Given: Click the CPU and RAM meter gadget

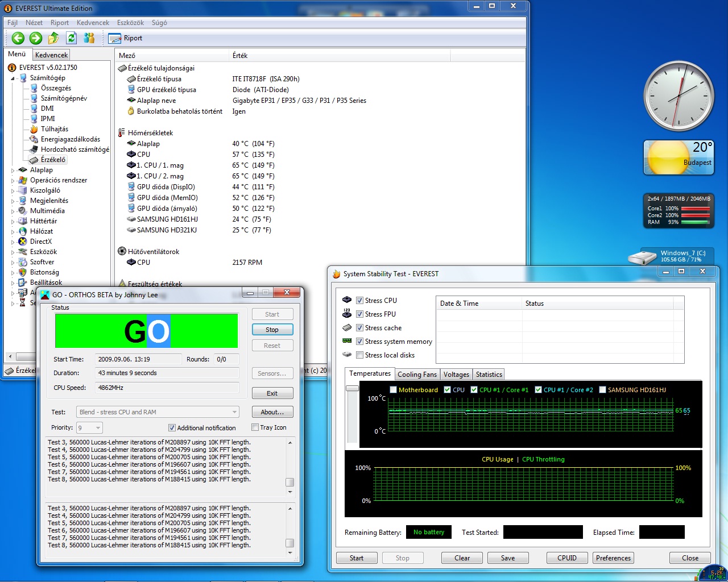Looking at the screenshot, I should (679, 211).
